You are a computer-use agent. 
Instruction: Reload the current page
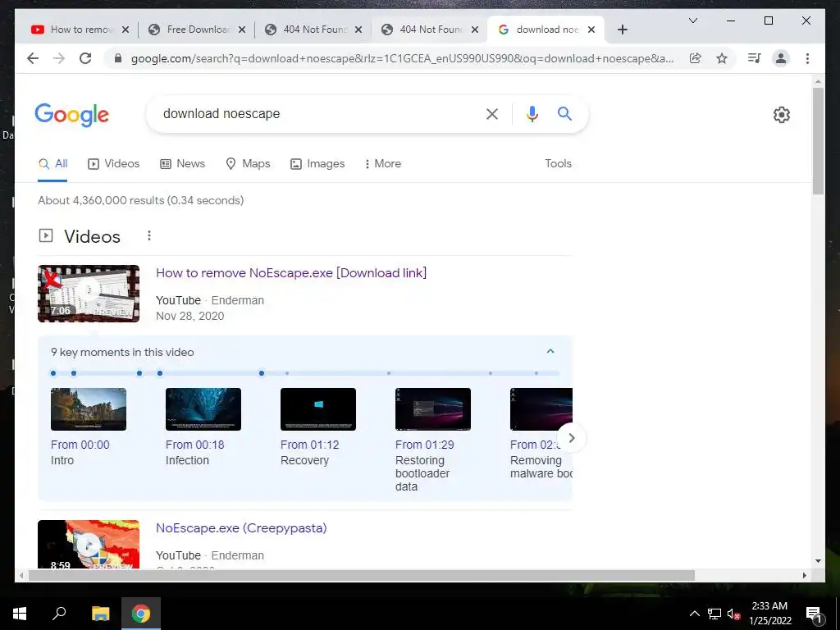click(85, 58)
